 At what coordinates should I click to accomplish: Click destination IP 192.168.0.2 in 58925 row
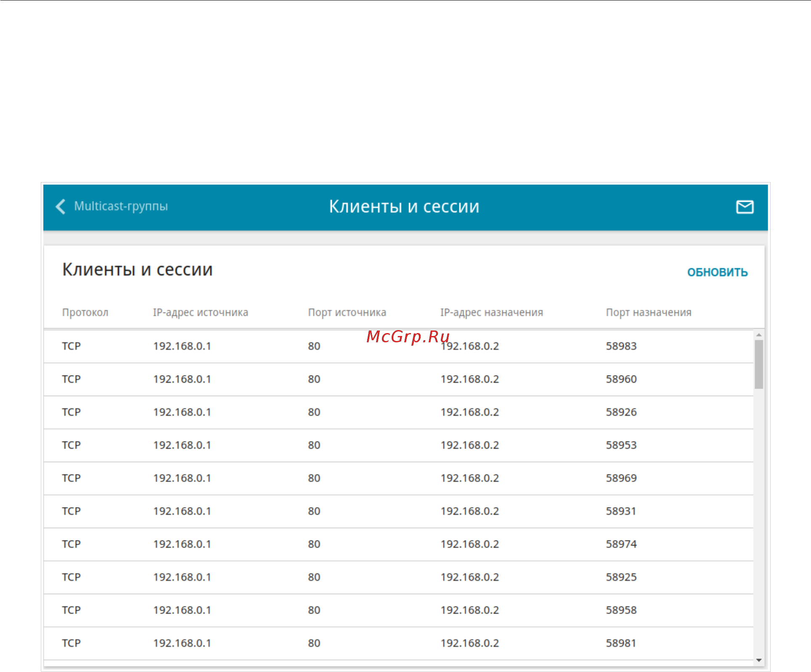click(x=470, y=577)
